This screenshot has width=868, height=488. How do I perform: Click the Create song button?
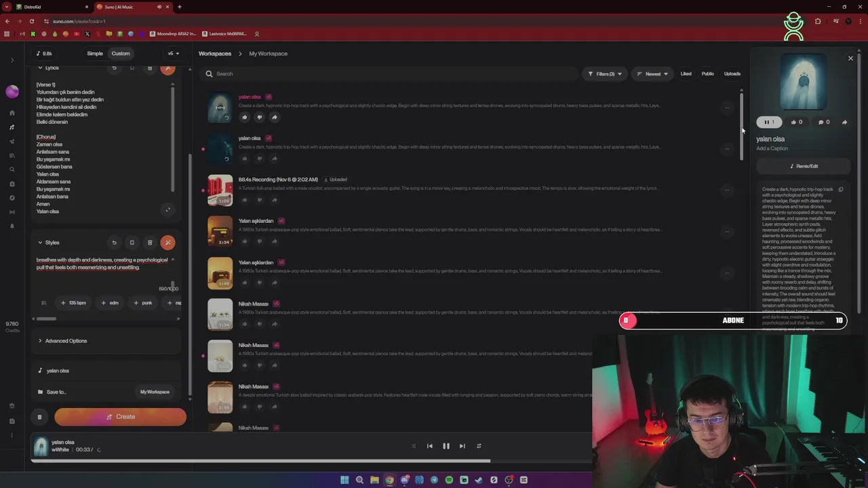[120, 417]
